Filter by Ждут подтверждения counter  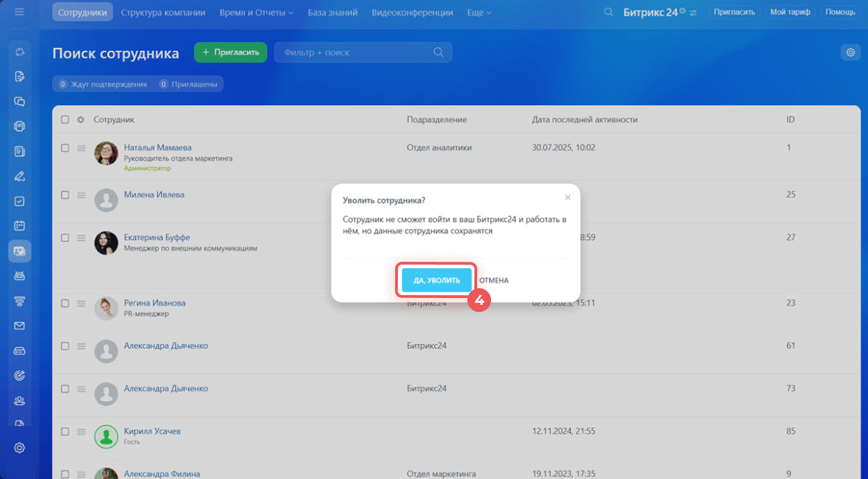(102, 84)
